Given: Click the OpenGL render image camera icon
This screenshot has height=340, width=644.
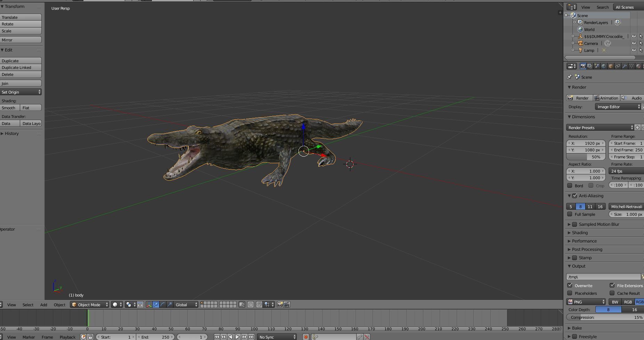Looking at the screenshot, I should 280,305.
